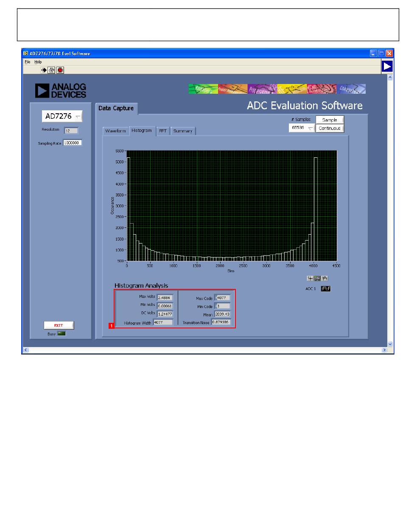This screenshot has width=403, height=532.
Task: Click the horizontal scrollbar left arrow
Action: coord(25,350)
